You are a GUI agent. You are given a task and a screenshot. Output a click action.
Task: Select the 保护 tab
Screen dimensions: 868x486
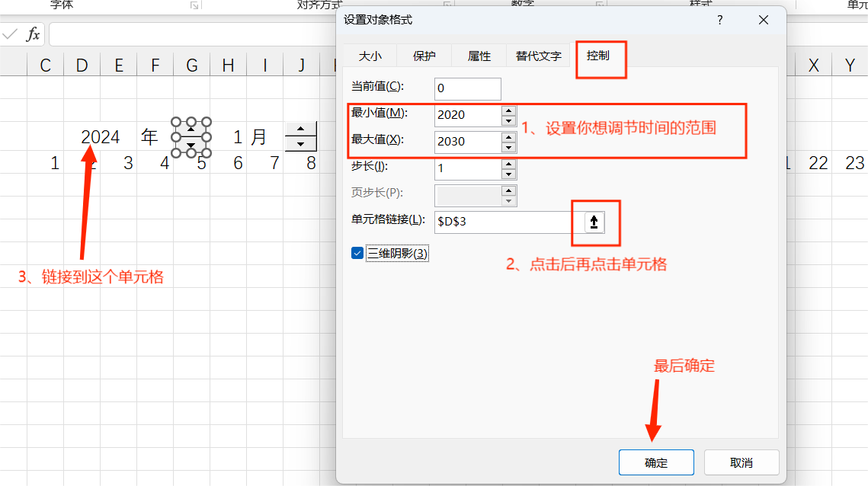(x=424, y=56)
